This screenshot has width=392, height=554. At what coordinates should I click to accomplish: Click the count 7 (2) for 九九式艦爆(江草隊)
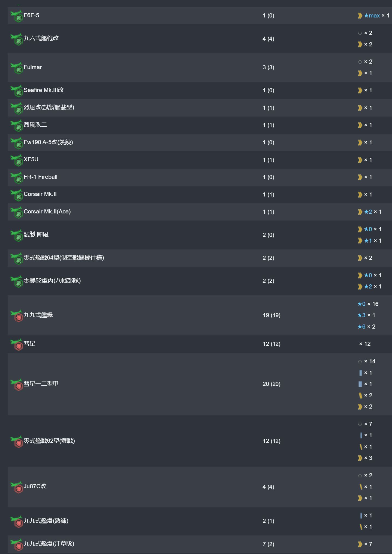(268, 544)
